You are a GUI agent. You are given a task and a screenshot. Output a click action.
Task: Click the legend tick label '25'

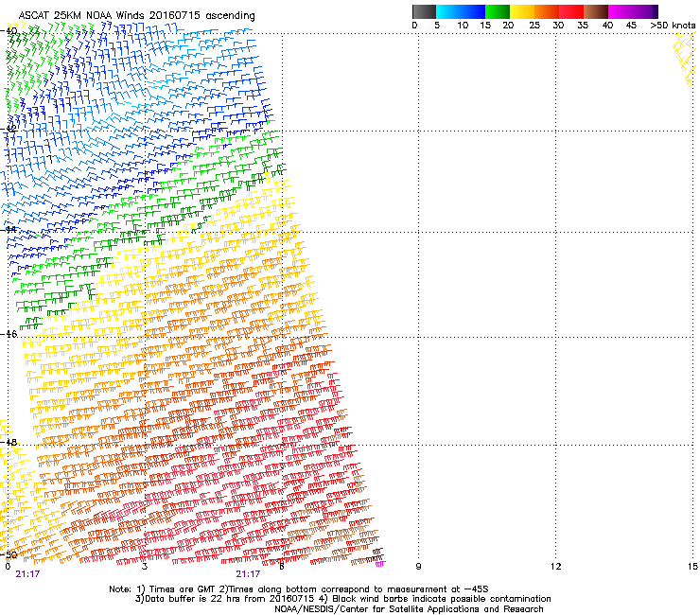(x=534, y=26)
